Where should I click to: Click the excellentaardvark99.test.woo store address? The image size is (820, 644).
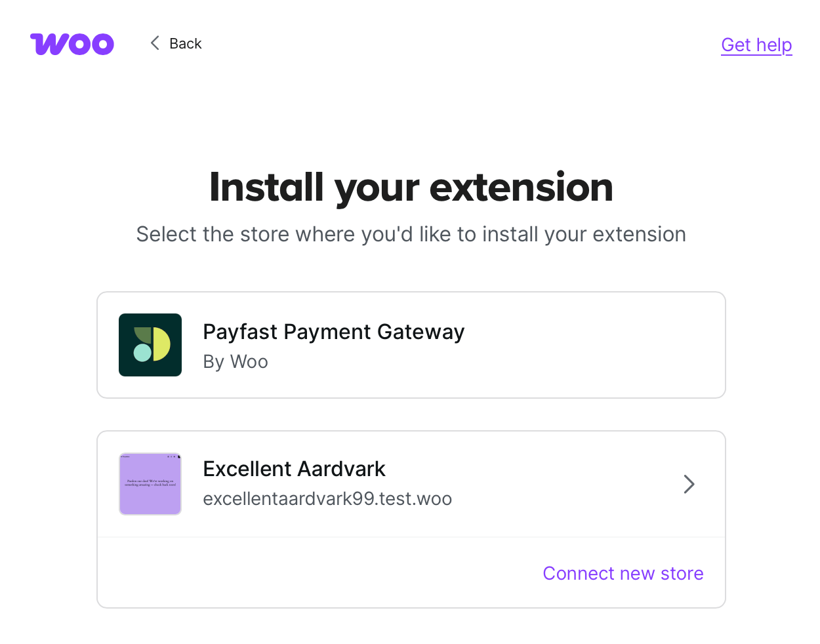[327, 499]
